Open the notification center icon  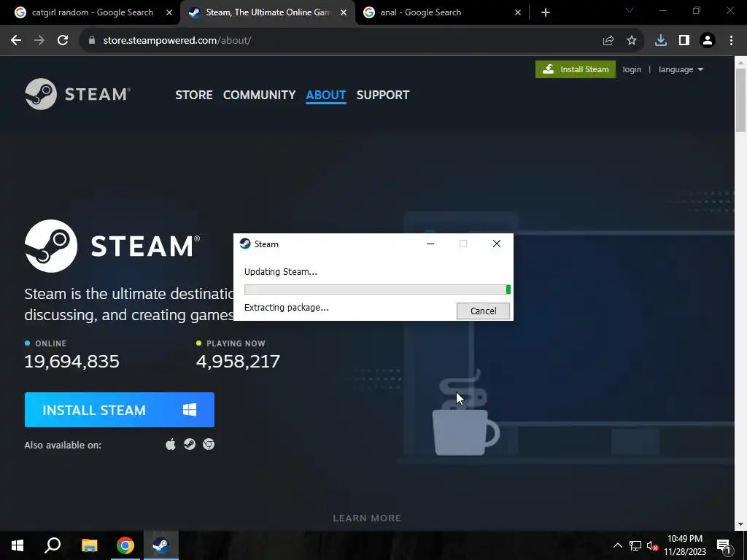[x=724, y=545]
